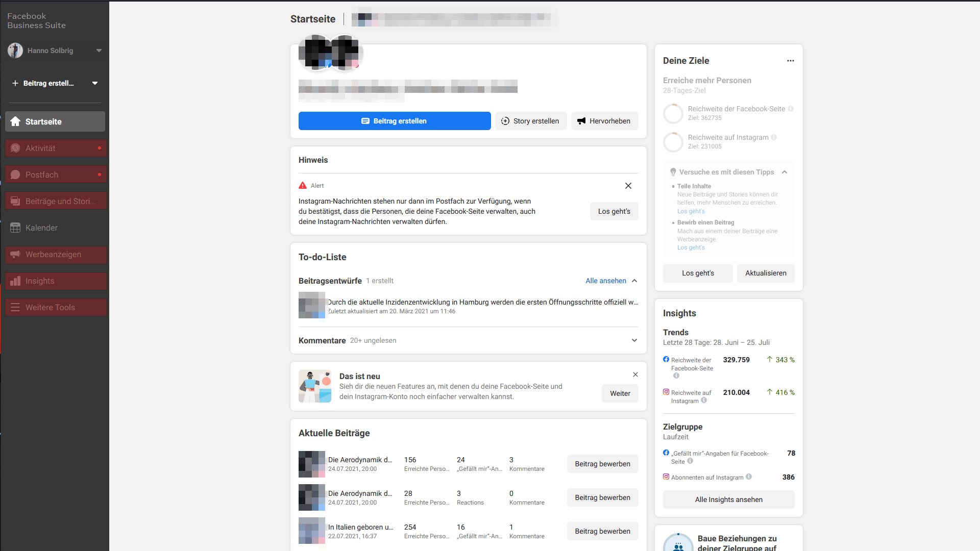Viewport: 980px width, 551px height.
Task: Expand the Kommentare section chevron
Action: (x=634, y=340)
